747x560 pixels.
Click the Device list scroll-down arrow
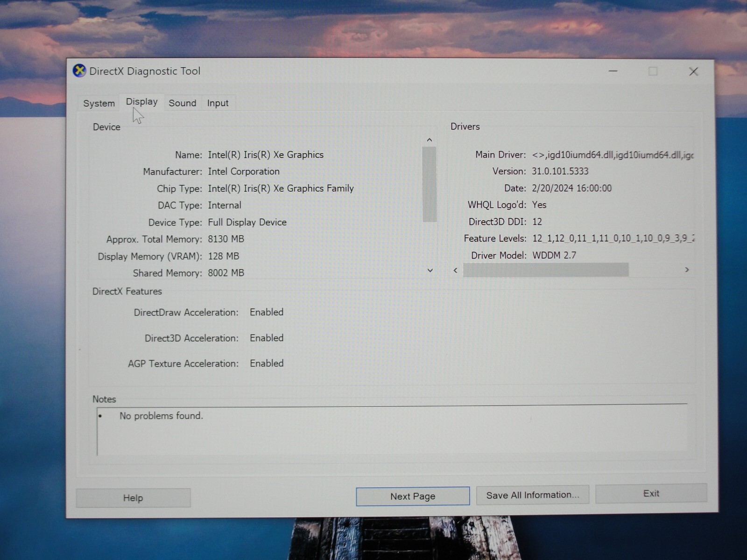[430, 270]
